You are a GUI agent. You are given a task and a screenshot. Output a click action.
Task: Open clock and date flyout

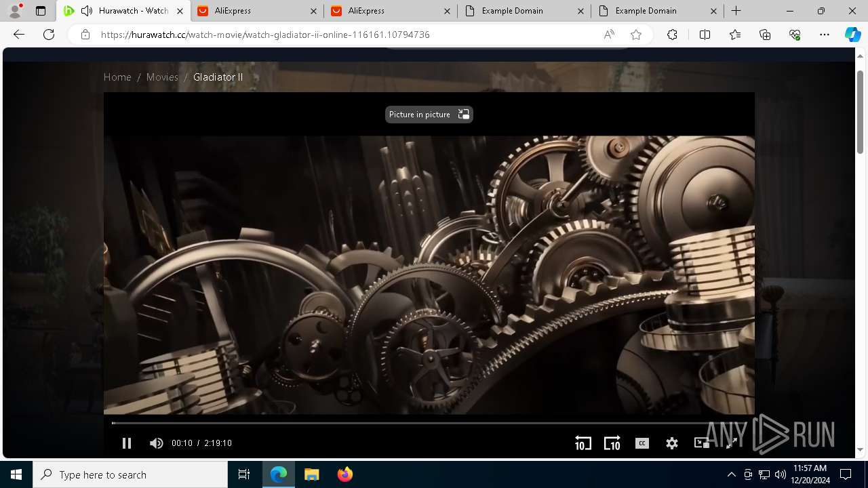pos(810,474)
